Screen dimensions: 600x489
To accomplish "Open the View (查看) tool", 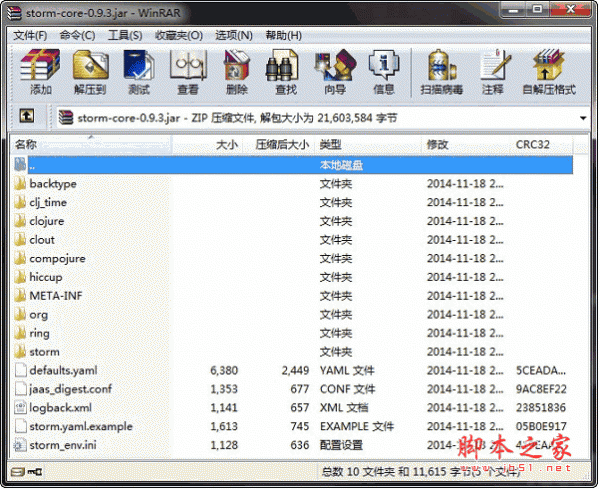I will (x=188, y=72).
